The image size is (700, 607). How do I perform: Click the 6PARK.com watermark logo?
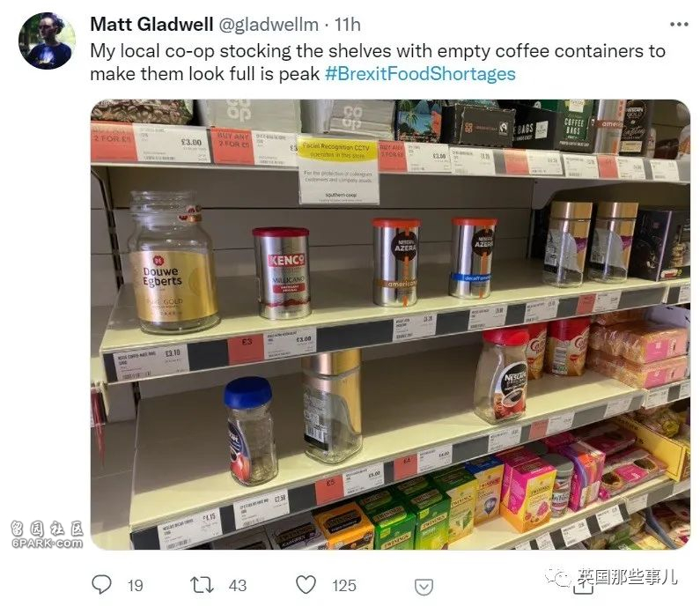pyautogui.click(x=48, y=535)
